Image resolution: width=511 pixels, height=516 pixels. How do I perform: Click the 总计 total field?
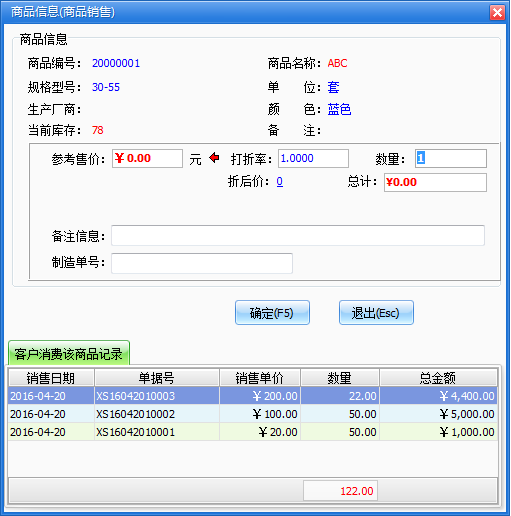[435, 182]
